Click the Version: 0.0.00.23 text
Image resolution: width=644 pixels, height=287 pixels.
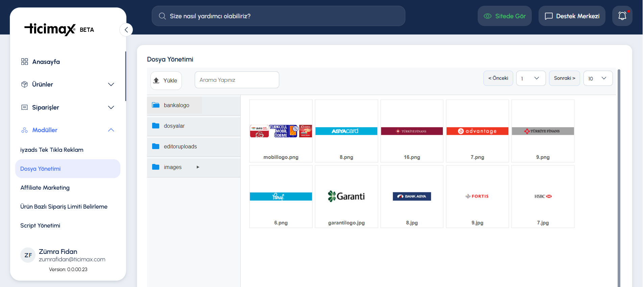pos(68,269)
